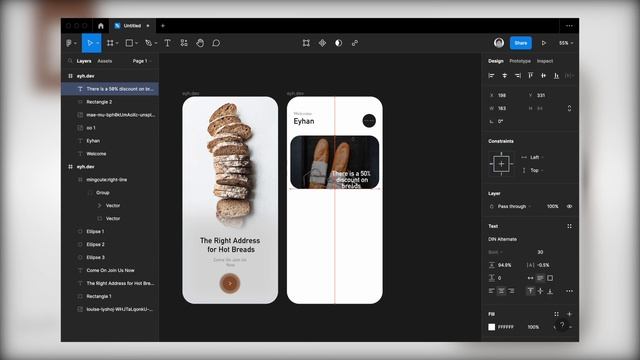Image resolution: width=640 pixels, height=360 pixels.
Task: Select the Untitled file tab
Action: click(132, 26)
